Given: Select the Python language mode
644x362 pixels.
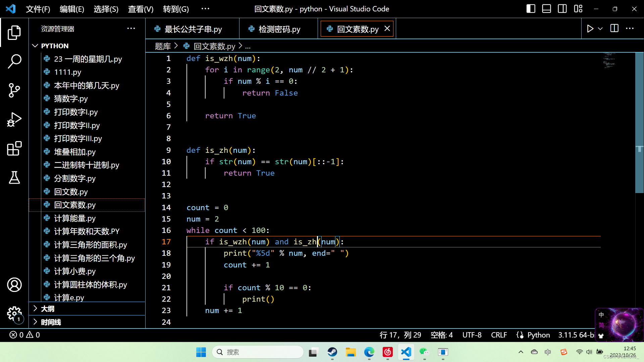Looking at the screenshot, I should pos(538,335).
